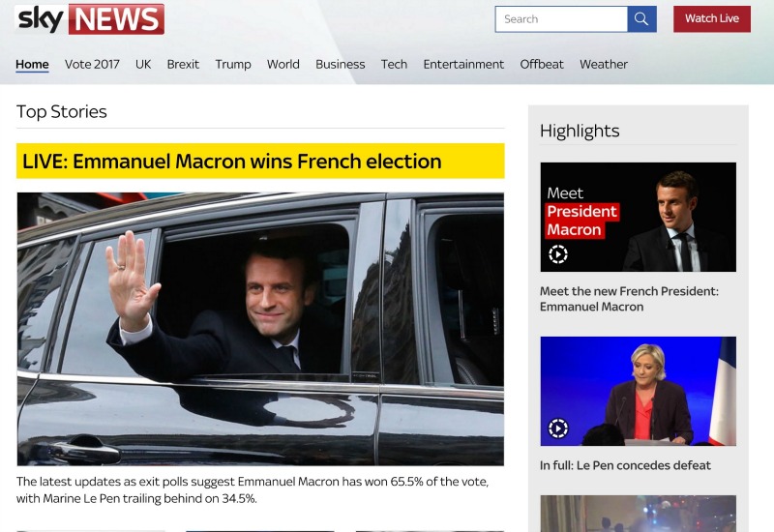This screenshot has width=774, height=532.
Task: Select the UK menu item
Action: pyautogui.click(x=143, y=64)
